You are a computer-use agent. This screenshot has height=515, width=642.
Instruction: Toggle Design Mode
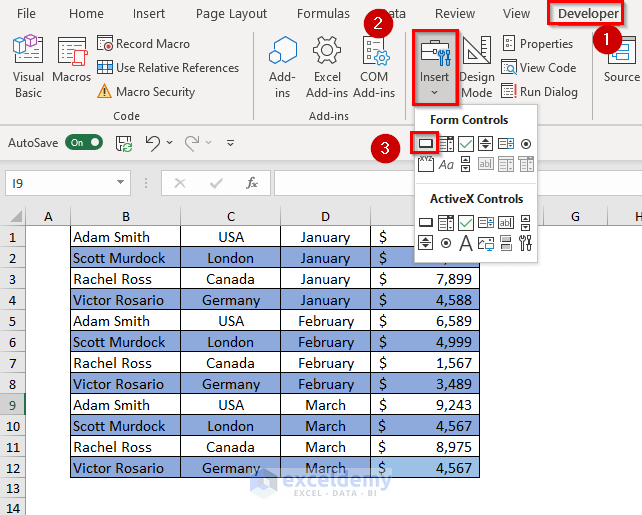point(477,66)
